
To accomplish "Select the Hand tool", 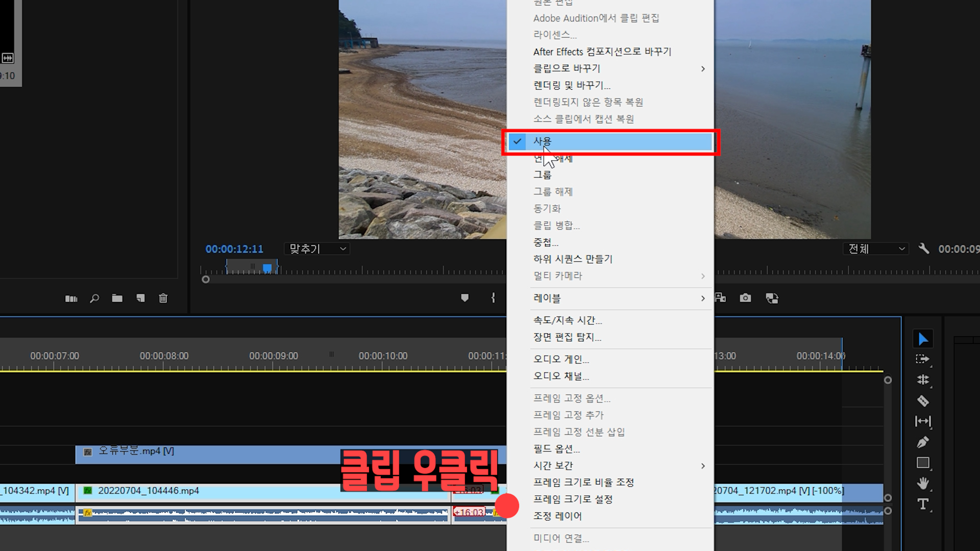I will tap(922, 483).
